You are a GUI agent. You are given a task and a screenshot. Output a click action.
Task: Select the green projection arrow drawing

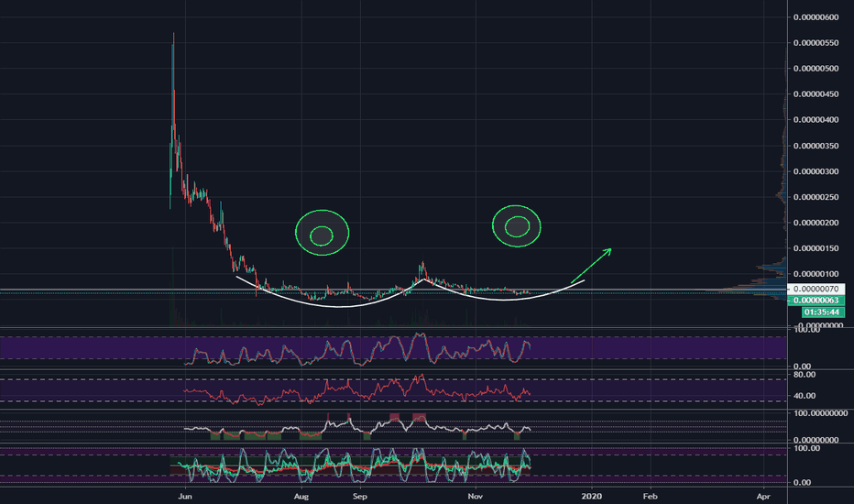[591, 266]
